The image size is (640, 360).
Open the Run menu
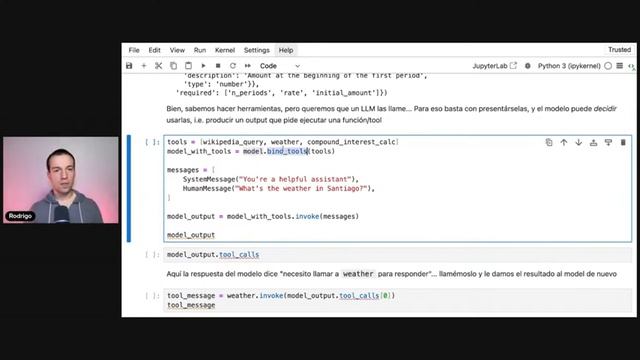200,50
